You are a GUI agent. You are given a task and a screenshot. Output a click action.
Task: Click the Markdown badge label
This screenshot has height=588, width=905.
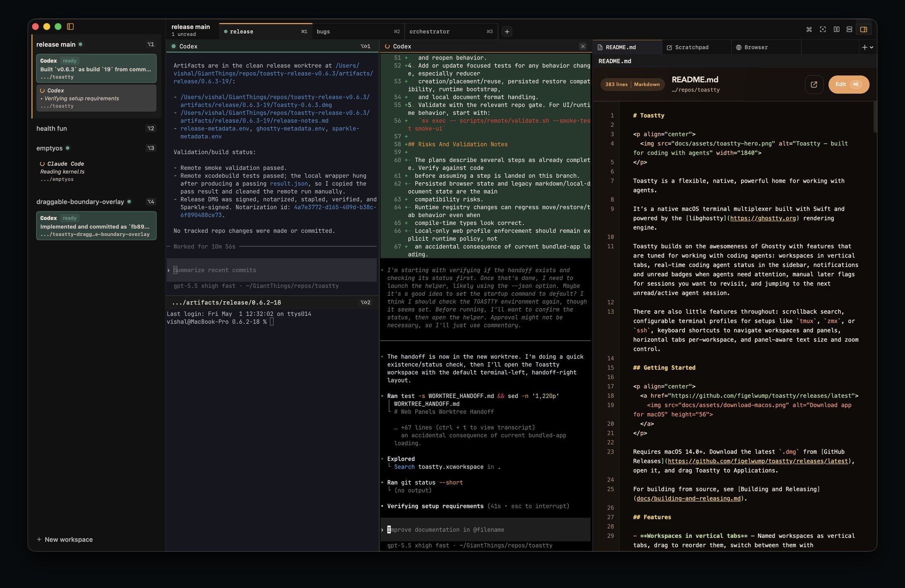(647, 84)
